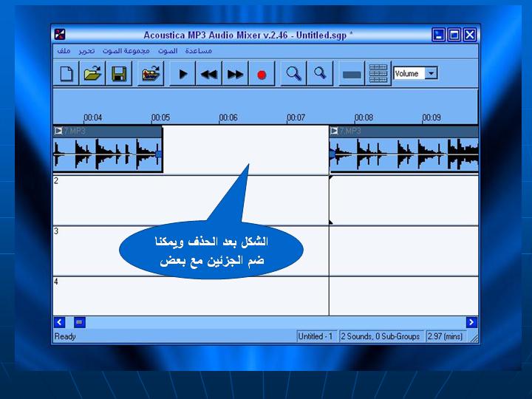Open the مساعدة (Help) menu
The image size is (532, 399).
click(199, 51)
